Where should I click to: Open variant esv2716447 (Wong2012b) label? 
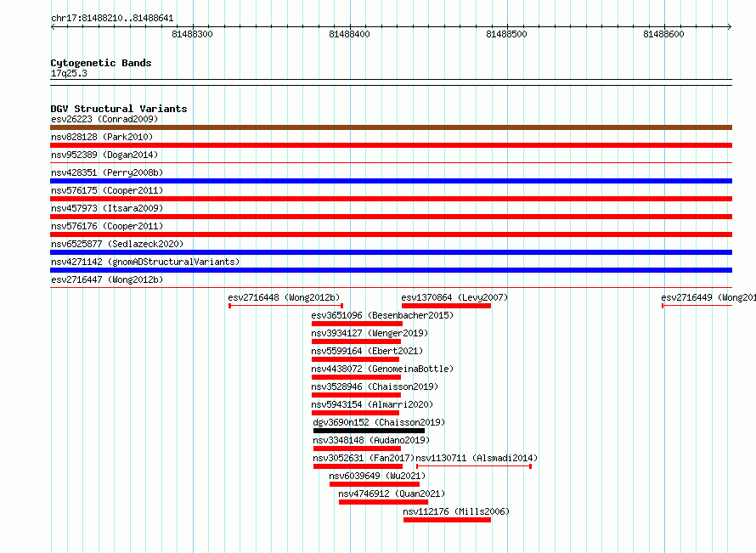pos(107,279)
